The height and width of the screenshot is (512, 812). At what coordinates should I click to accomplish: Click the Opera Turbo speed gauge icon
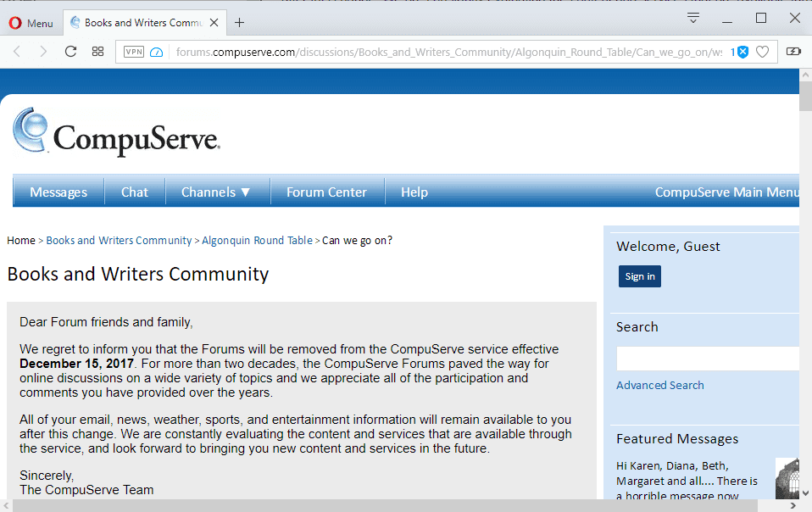click(157, 53)
